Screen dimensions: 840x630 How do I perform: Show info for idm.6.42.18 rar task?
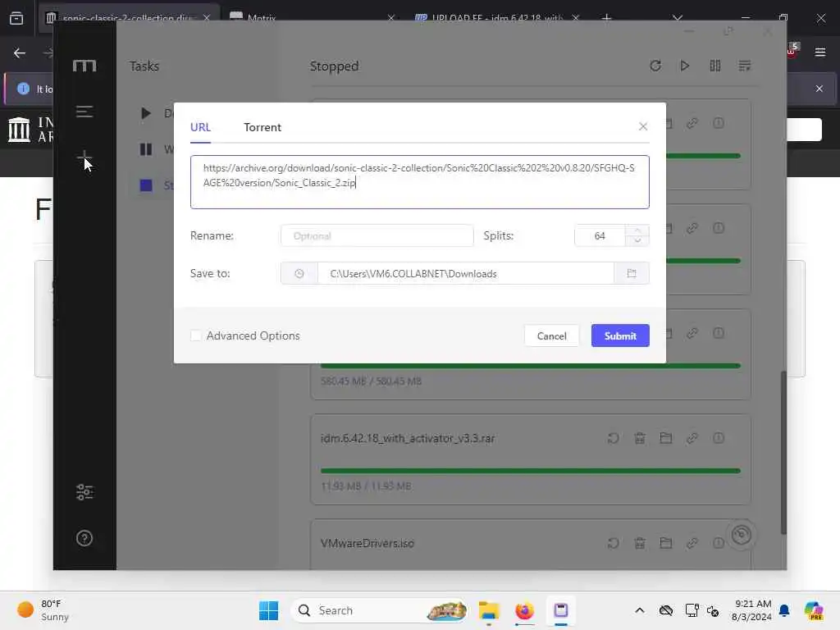719,438
